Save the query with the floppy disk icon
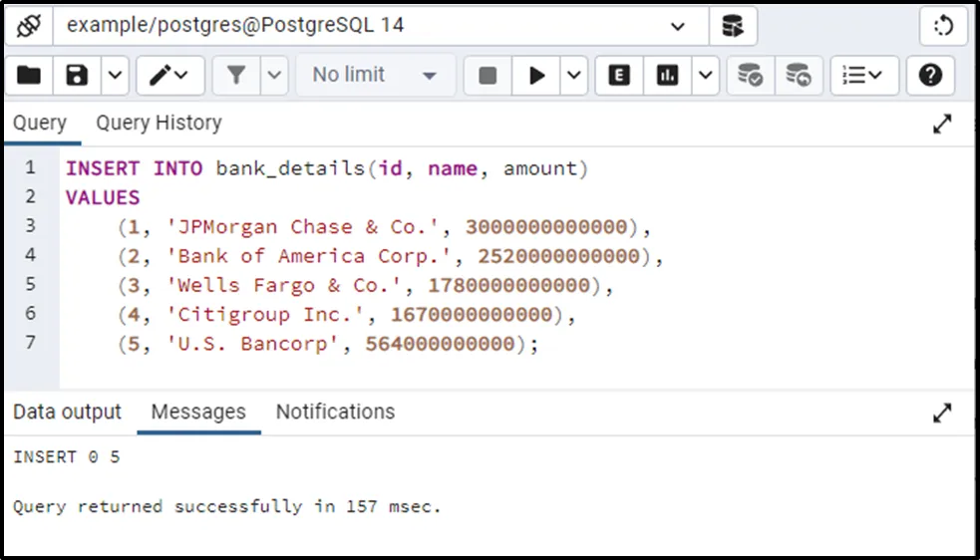The width and height of the screenshot is (980, 560). 77,76
